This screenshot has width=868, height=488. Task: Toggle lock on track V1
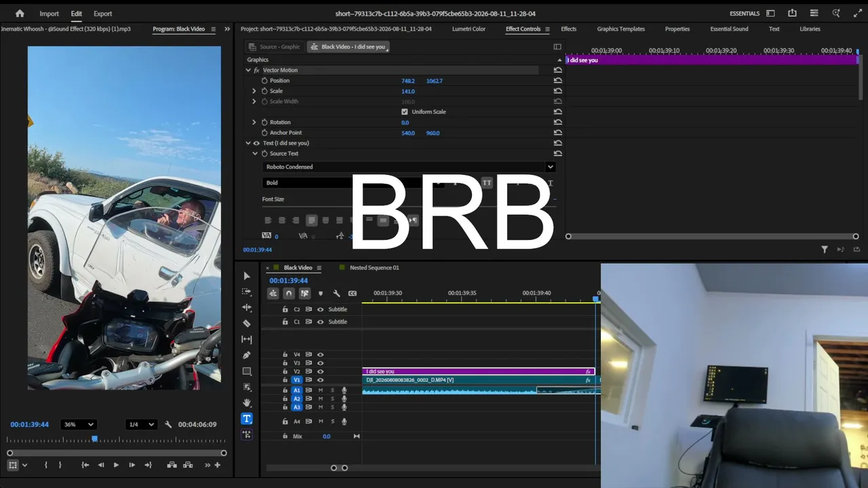[x=285, y=380]
